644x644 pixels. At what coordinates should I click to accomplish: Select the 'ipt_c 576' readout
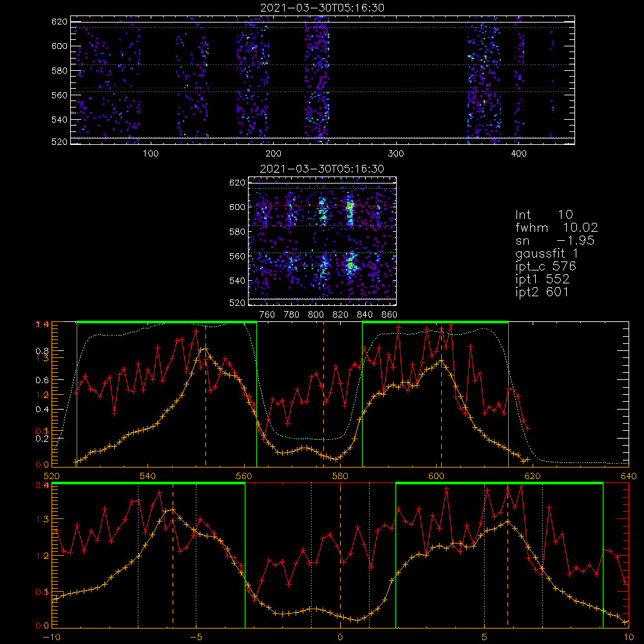coord(546,267)
